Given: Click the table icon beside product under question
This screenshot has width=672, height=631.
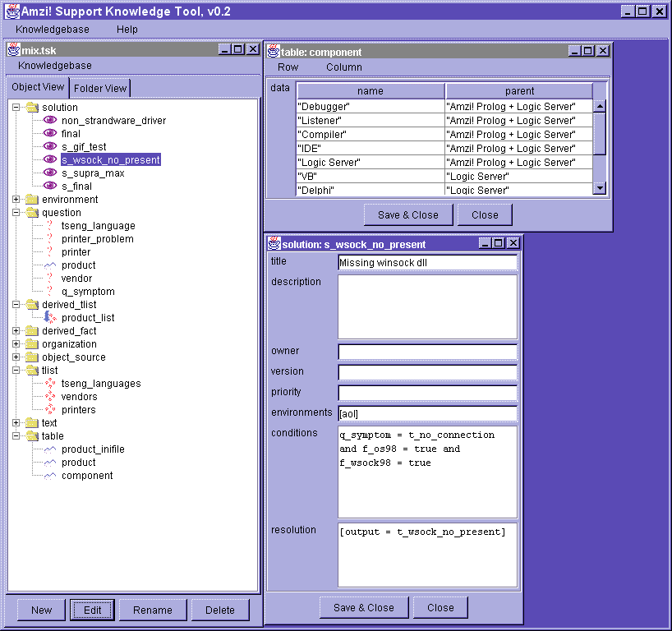Looking at the screenshot, I should [x=50, y=265].
